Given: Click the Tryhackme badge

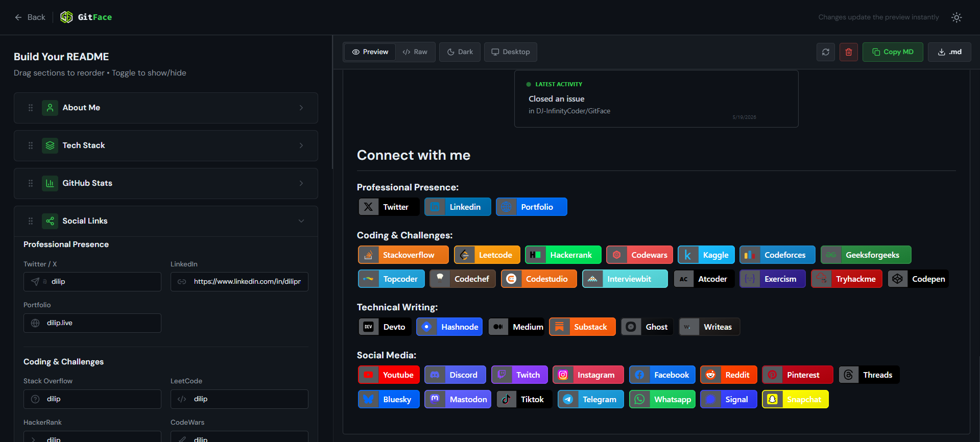Looking at the screenshot, I should click(x=847, y=279).
